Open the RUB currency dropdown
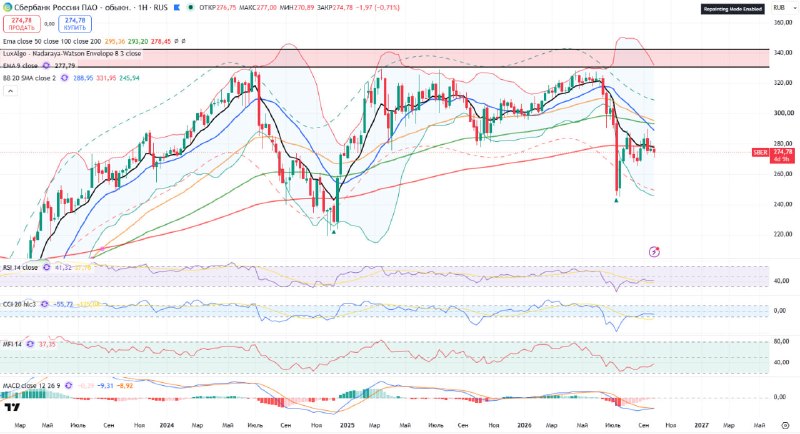800x434 pixels. (779, 8)
